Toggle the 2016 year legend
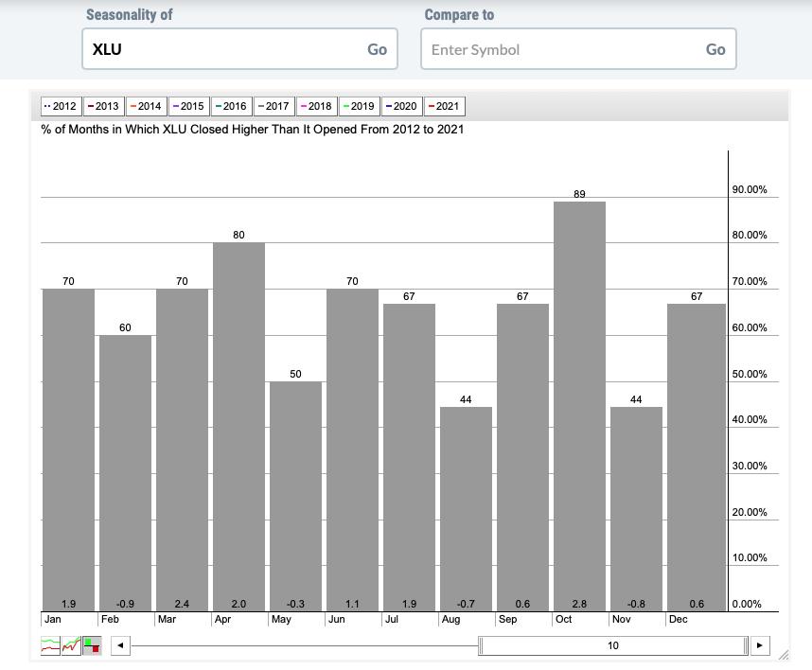The image size is (812, 670). [x=232, y=106]
